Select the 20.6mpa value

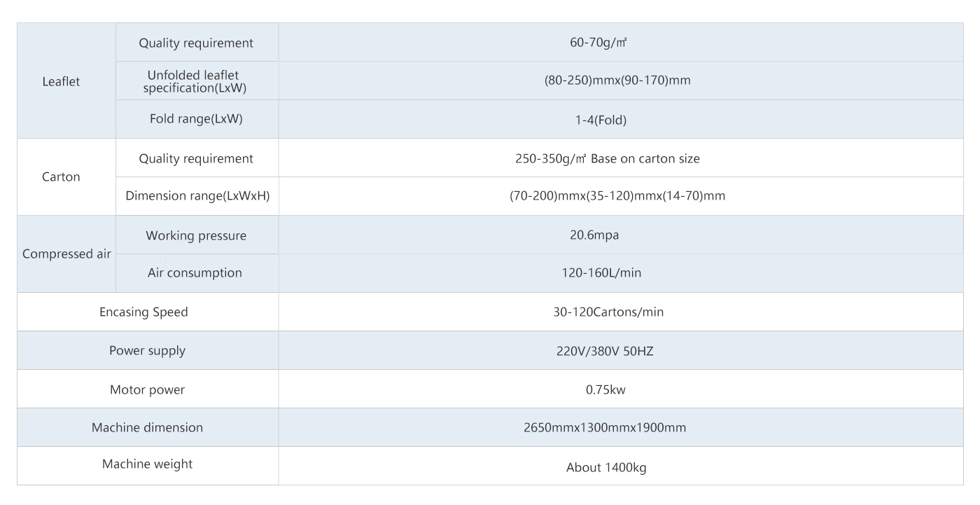coord(594,235)
